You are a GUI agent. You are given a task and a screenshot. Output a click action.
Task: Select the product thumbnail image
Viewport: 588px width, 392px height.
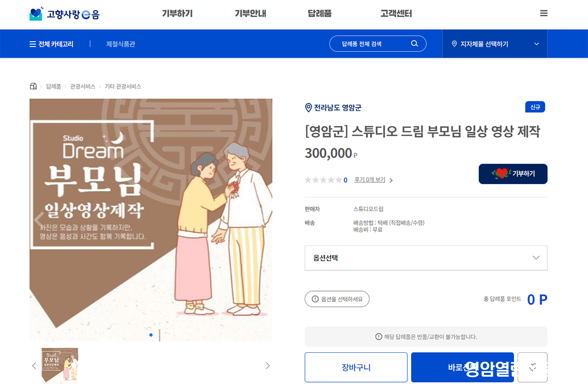click(x=60, y=366)
